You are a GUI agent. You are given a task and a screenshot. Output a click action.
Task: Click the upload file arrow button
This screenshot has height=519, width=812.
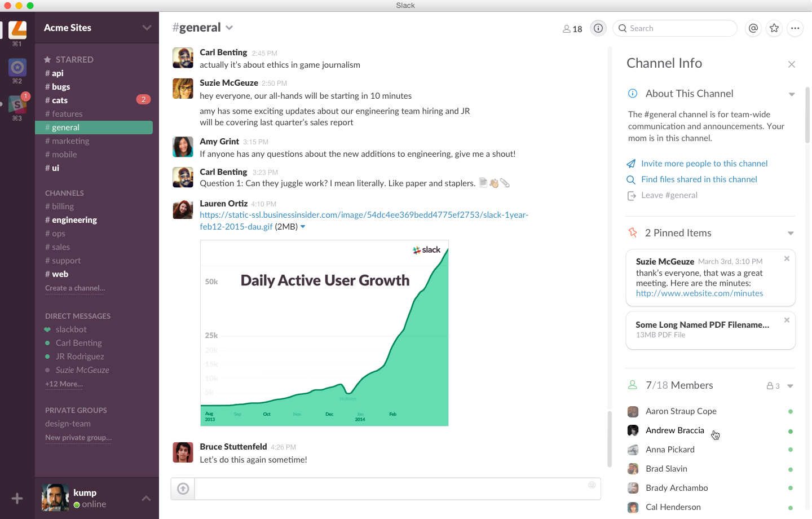183,489
